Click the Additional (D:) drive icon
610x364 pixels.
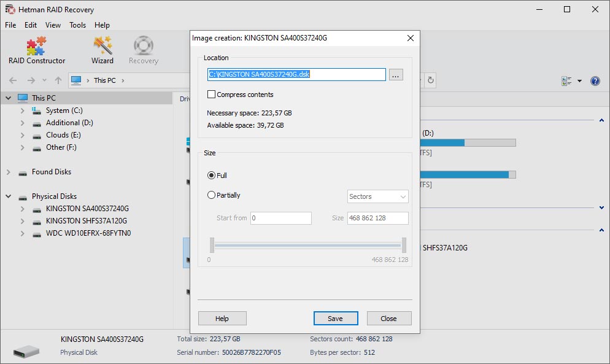point(37,123)
